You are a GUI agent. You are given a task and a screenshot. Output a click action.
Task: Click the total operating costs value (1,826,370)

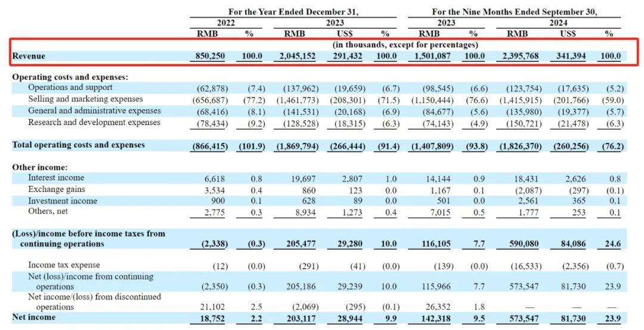pyautogui.click(x=521, y=147)
